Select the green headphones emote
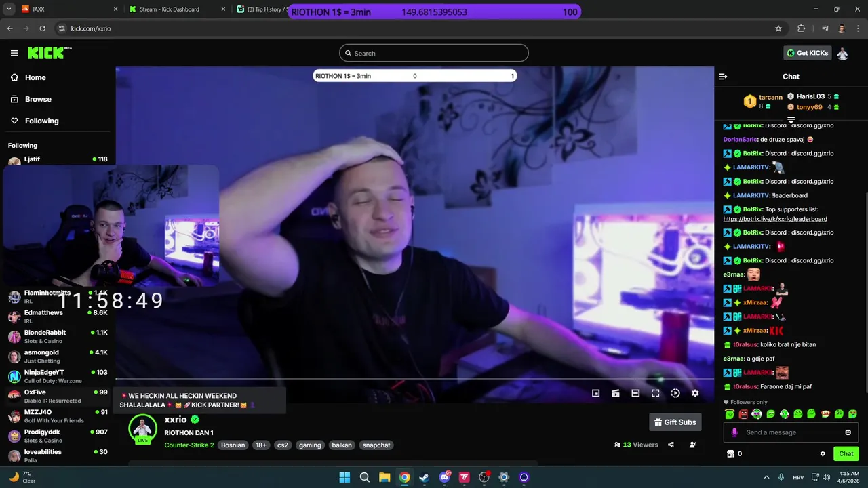 pyautogui.click(x=784, y=414)
